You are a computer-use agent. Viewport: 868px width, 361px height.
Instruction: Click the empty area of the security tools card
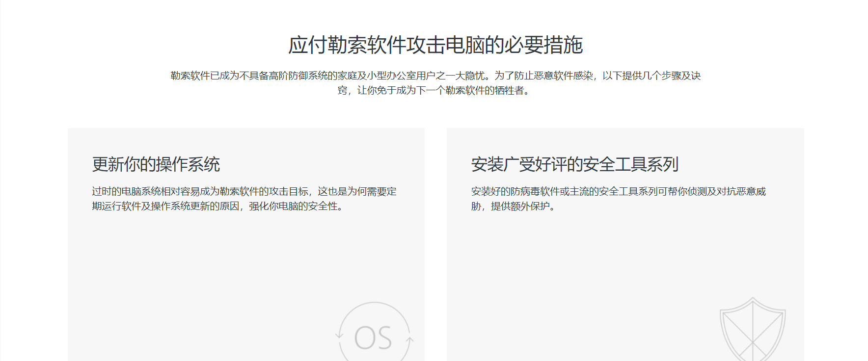pyautogui.click(x=589, y=275)
